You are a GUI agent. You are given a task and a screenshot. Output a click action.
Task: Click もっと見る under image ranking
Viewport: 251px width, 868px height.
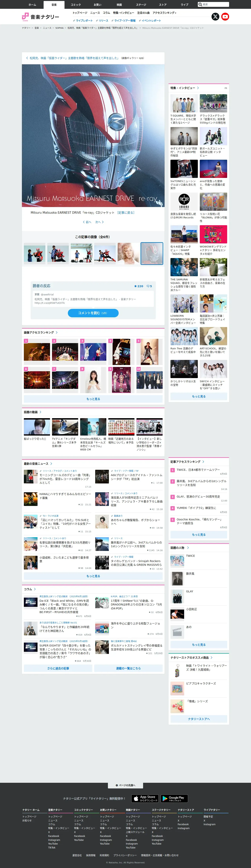[x=93, y=399]
